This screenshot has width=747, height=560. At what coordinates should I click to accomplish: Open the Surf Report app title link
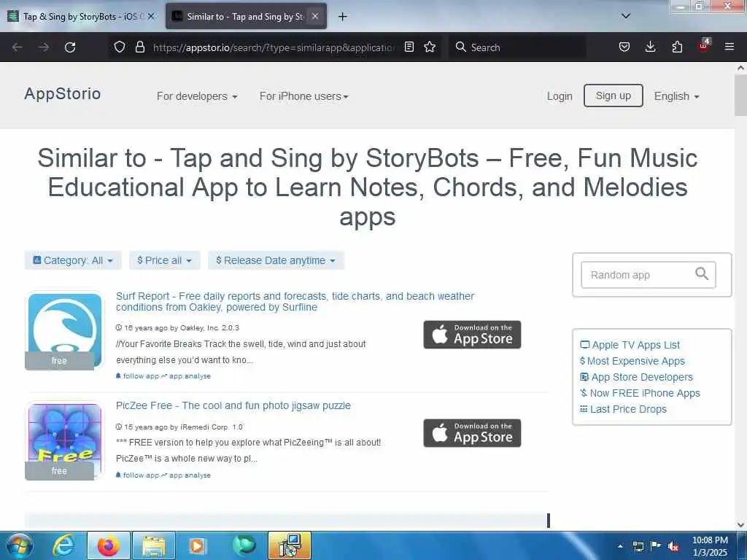pos(295,301)
